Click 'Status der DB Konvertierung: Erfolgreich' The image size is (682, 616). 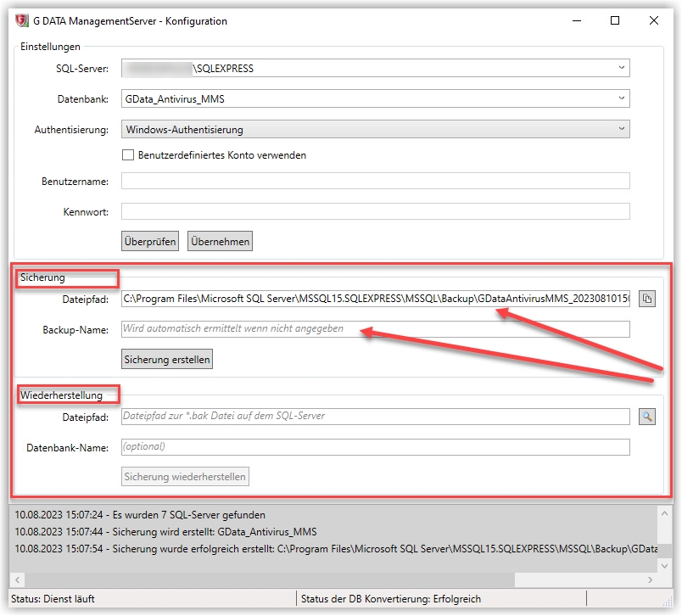click(x=391, y=598)
